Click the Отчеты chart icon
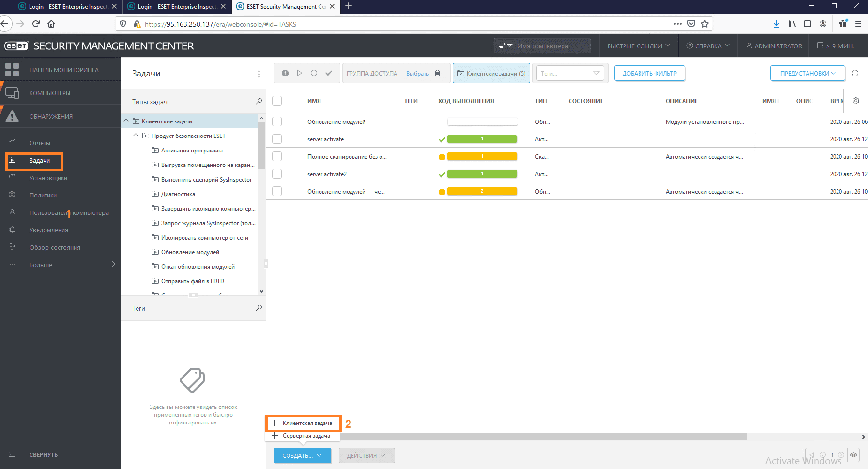This screenshot has width=868, height=469. tap(12, 143)
